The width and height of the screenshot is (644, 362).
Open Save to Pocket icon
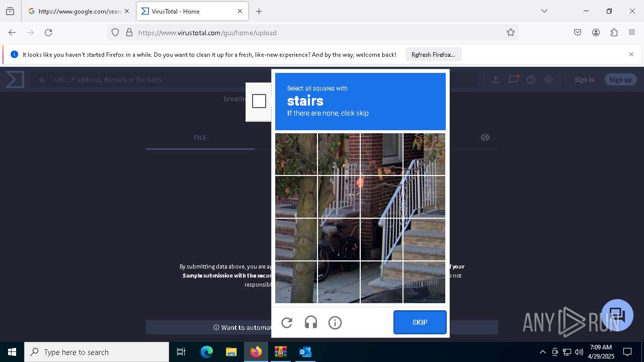[x=578, y=33]
